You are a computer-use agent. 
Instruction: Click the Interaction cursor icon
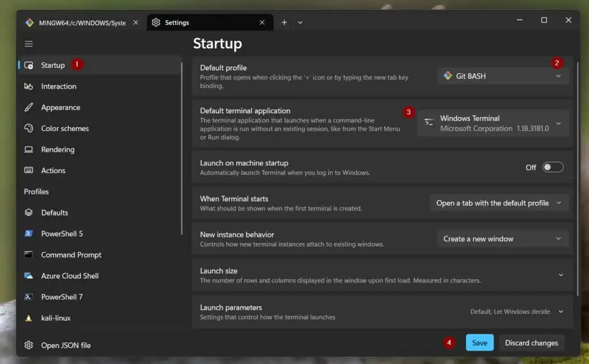tap(29, 86)
